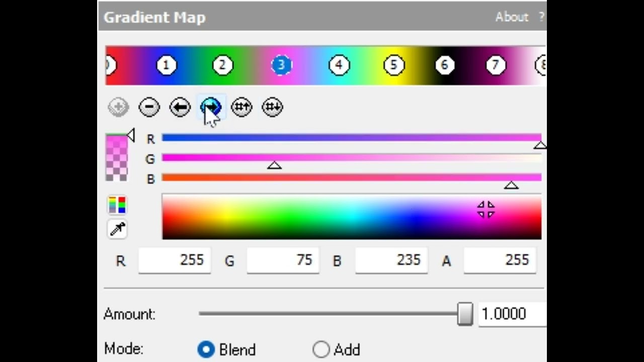644x362 pixels.
Task: Click the grid down-arrow icon
Action: coord(272,107)
